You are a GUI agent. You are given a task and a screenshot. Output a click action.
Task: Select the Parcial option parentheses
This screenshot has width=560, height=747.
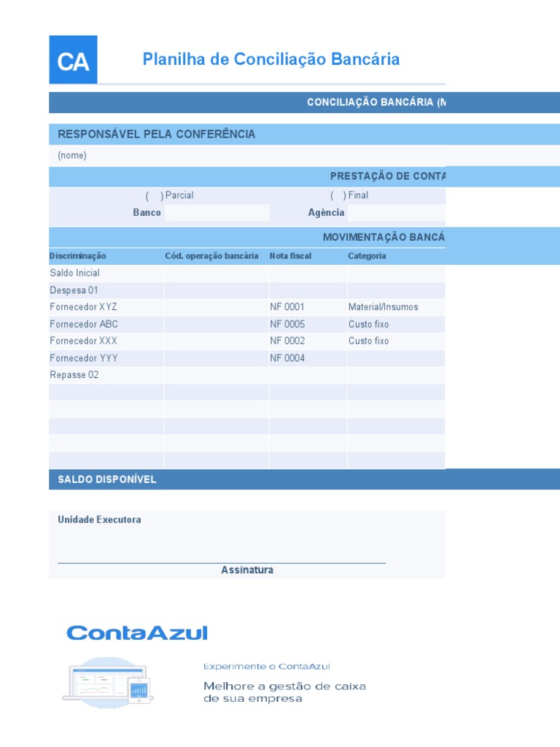(155, 196)
